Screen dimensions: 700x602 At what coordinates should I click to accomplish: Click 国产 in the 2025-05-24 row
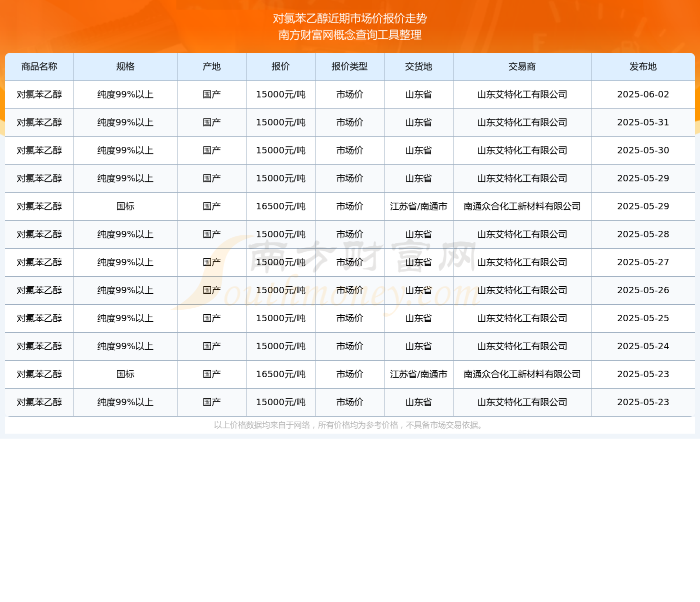[x=212, y=346]
